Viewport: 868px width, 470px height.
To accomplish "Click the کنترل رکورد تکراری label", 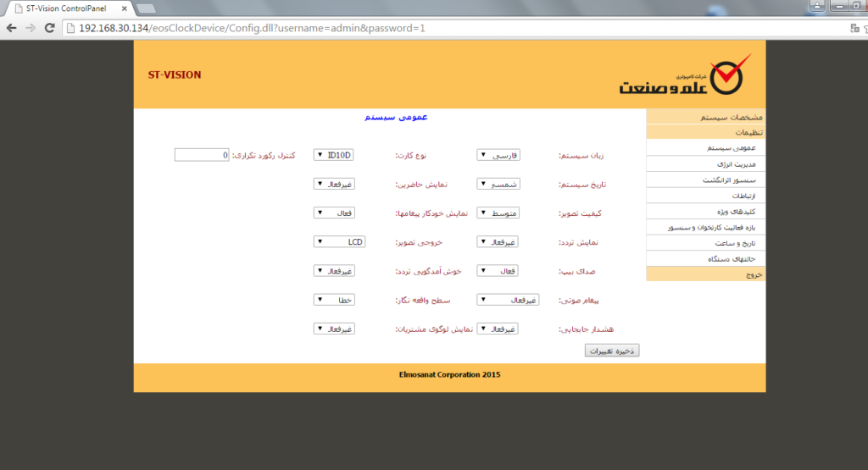I will [264, 156].
